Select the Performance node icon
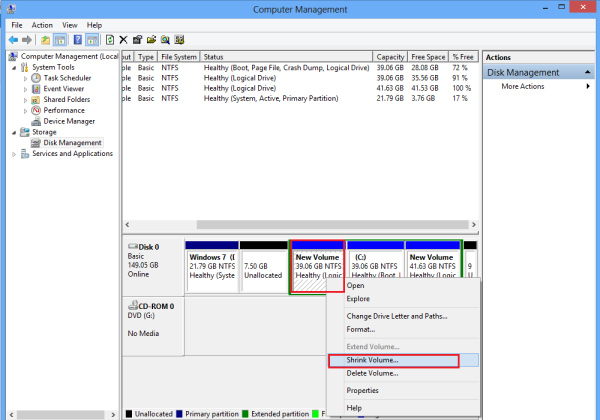Screen dimensions: 600x420 click(36, 110)
